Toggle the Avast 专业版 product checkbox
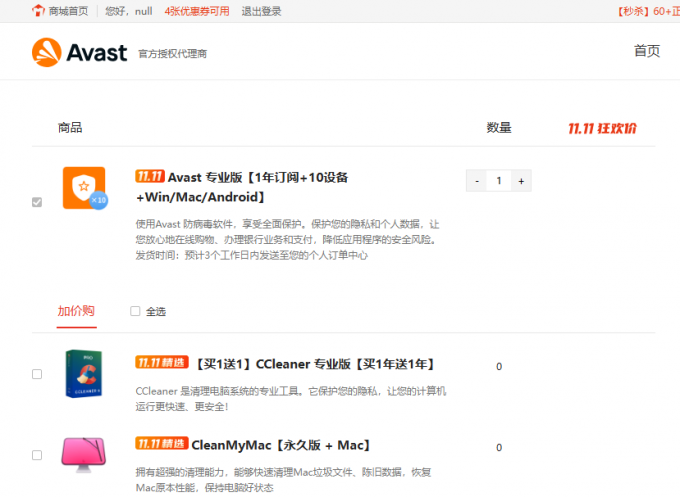The image size is (680, 497). [37, 202]
